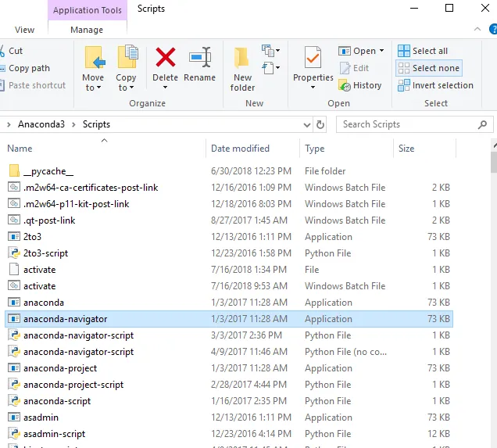Click the Scripts breadcrumb

click(96, 124)
